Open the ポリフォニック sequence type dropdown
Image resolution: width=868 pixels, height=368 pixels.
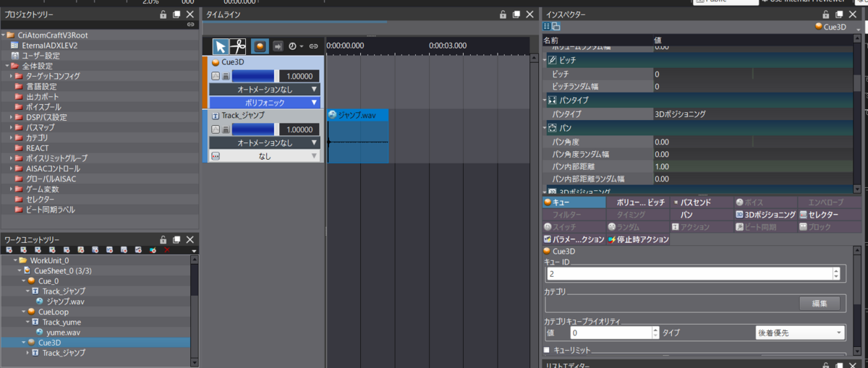point(265,103)
